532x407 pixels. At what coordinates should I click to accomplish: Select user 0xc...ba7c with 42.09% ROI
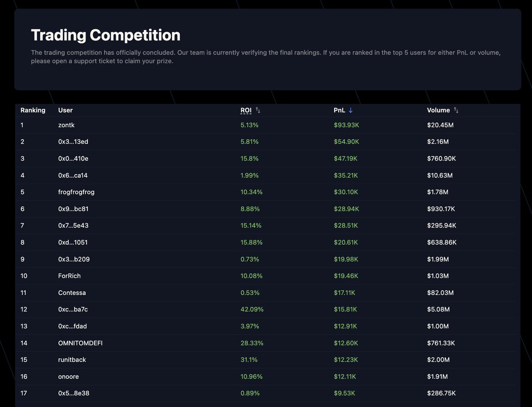266,309
